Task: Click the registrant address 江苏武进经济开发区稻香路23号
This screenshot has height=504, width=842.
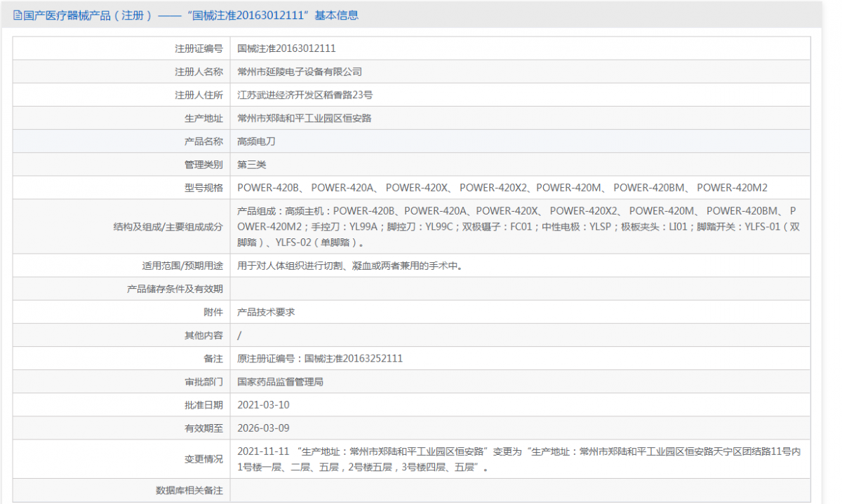Action: 305,95
